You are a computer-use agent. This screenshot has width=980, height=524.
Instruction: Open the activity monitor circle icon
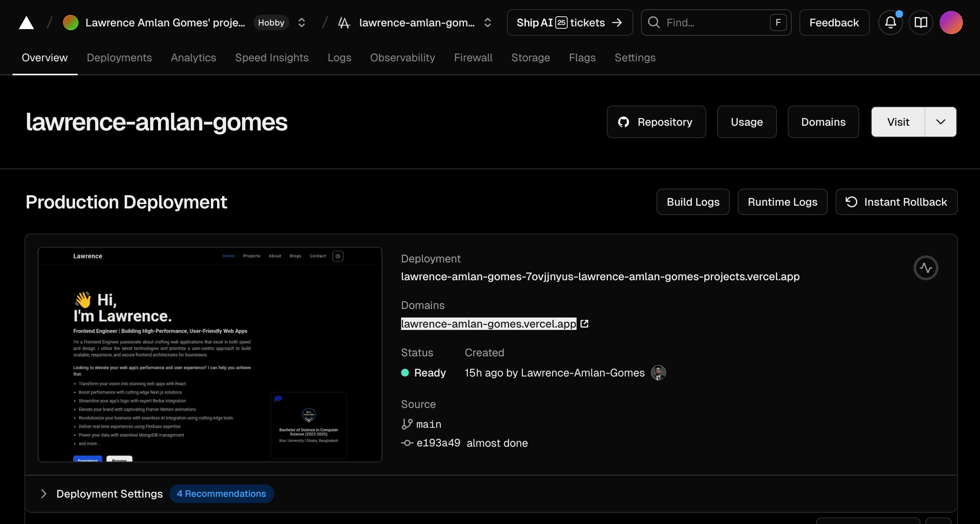926,268
